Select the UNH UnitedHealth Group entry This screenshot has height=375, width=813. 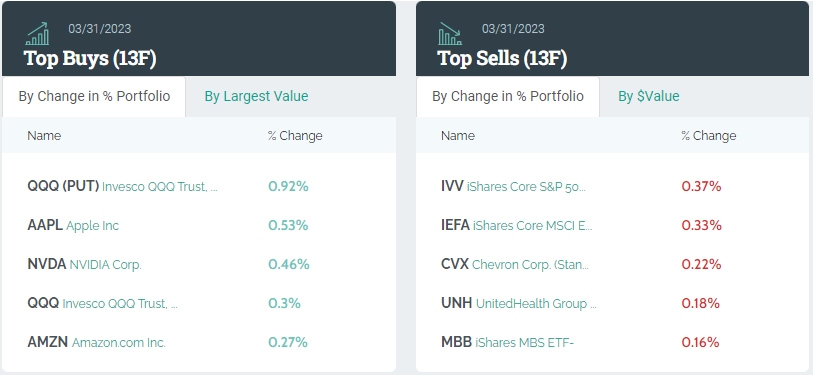coord(519,303)
